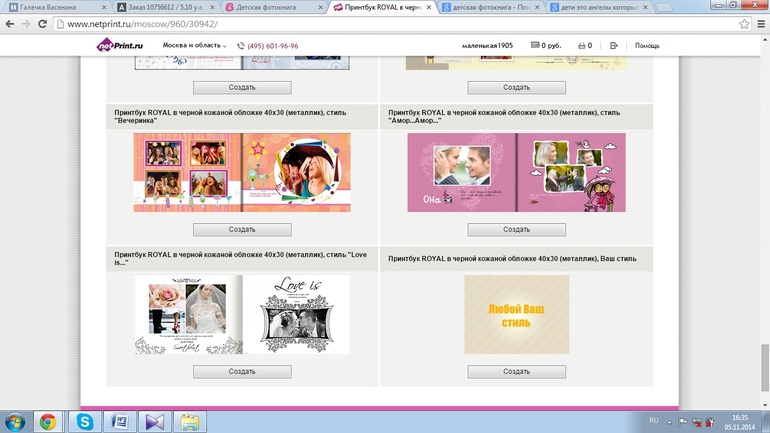Open Chrome menu hamburger icon
The height and width of the screenshot is (433, 770).
760,24
